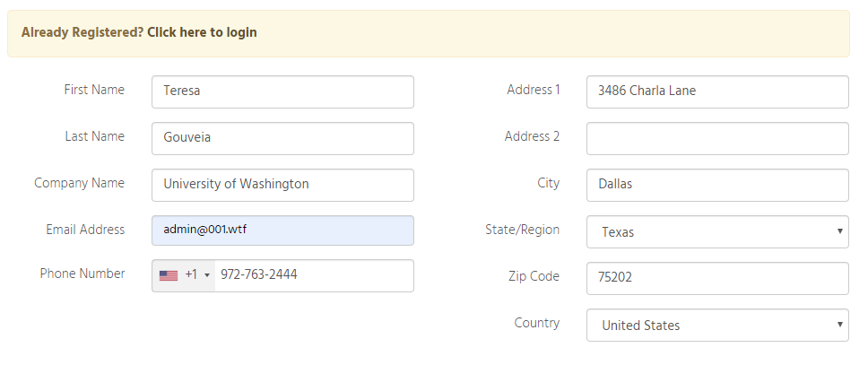Click the Last Name field containing Gouveia

(x=282, y=138)
